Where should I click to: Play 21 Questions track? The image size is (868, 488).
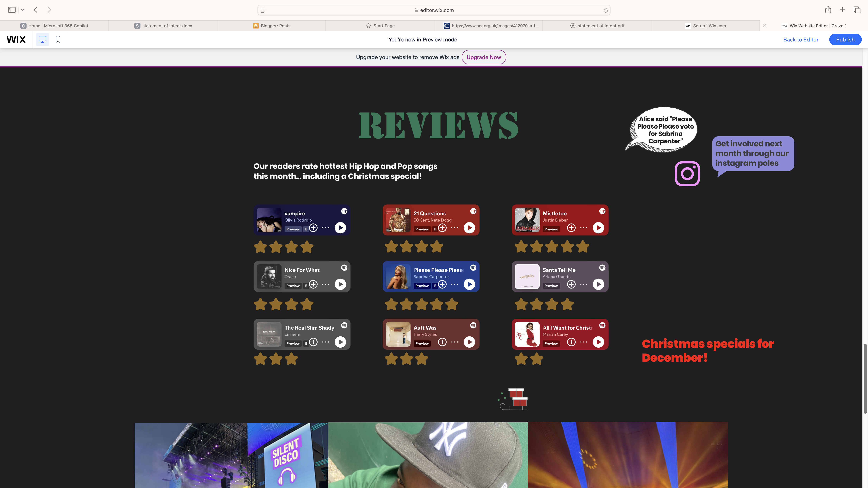point(469,228)
